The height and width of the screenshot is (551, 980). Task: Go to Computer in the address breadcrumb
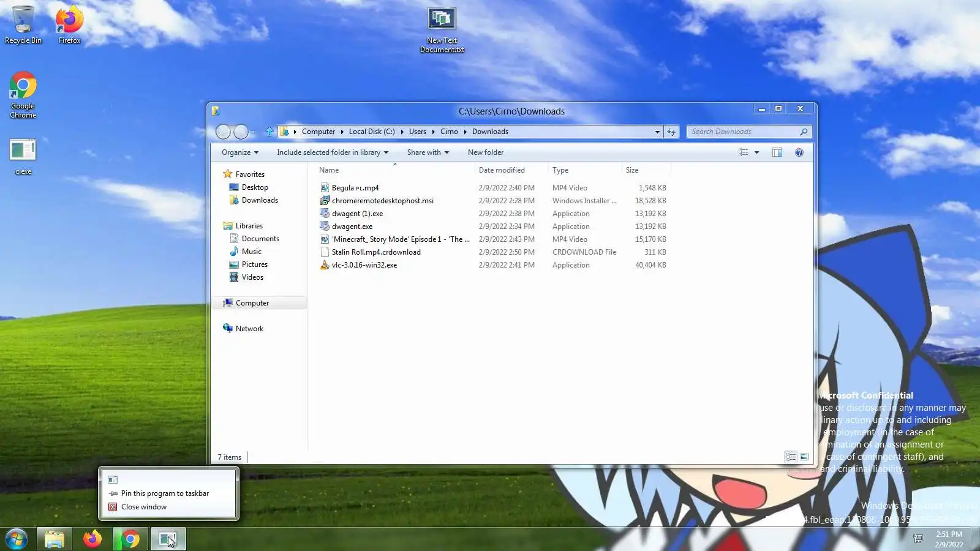(x=318, y=132)
